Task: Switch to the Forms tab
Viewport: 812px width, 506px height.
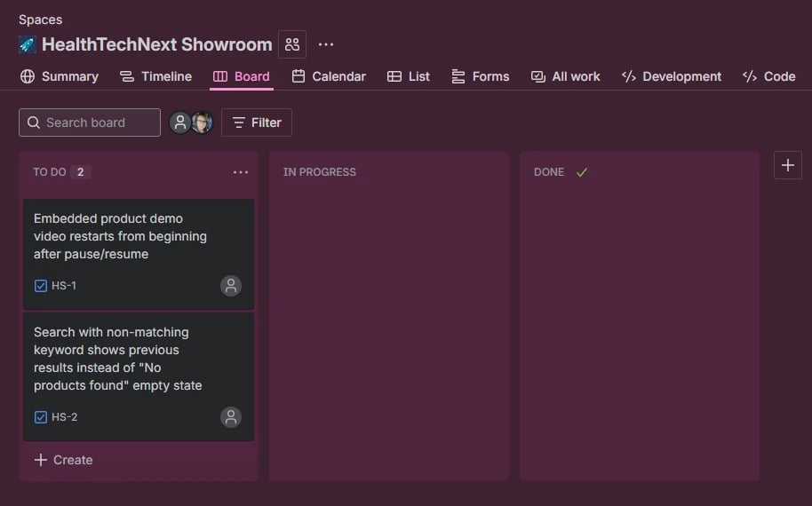Action: pyautogui.click(x=480, y=76)
